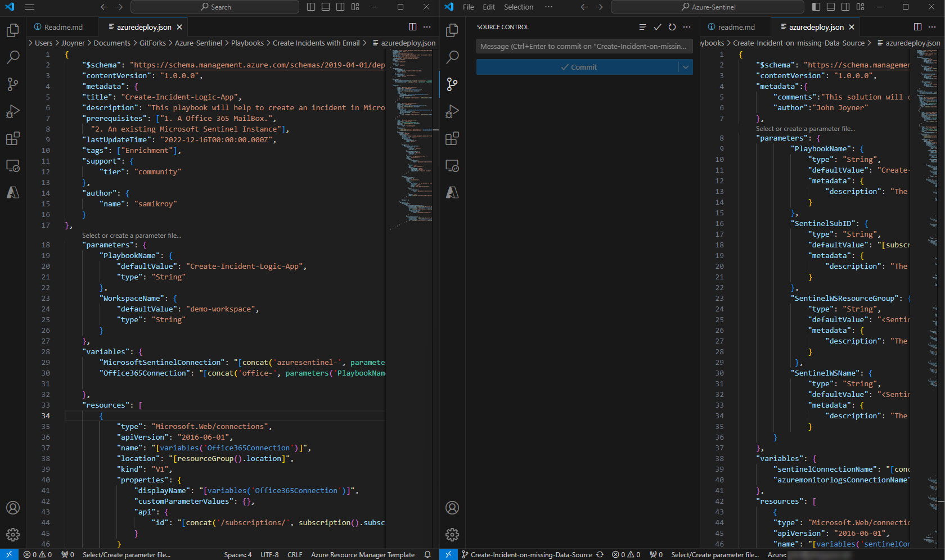The width and height of the screenshot is (945, 560).
Task: Toggle the secondary side bar in the Azure-Sentinel window
Action: (845, 7)
